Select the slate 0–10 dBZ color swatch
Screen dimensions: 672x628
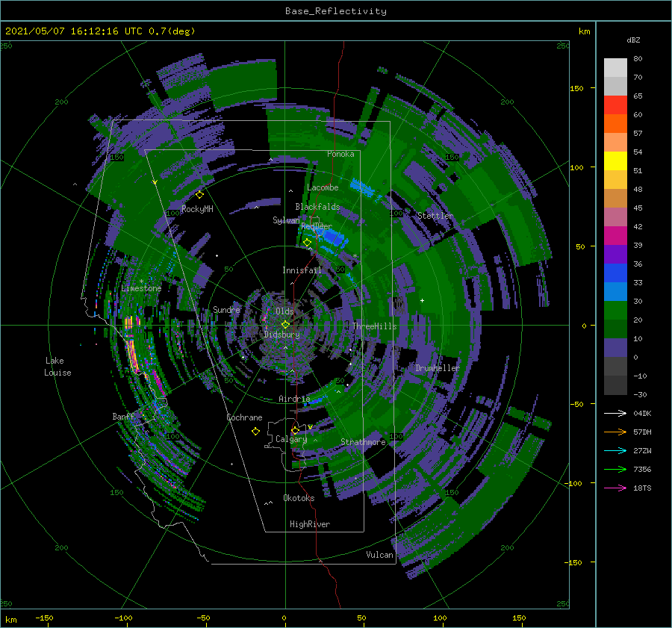615,348
